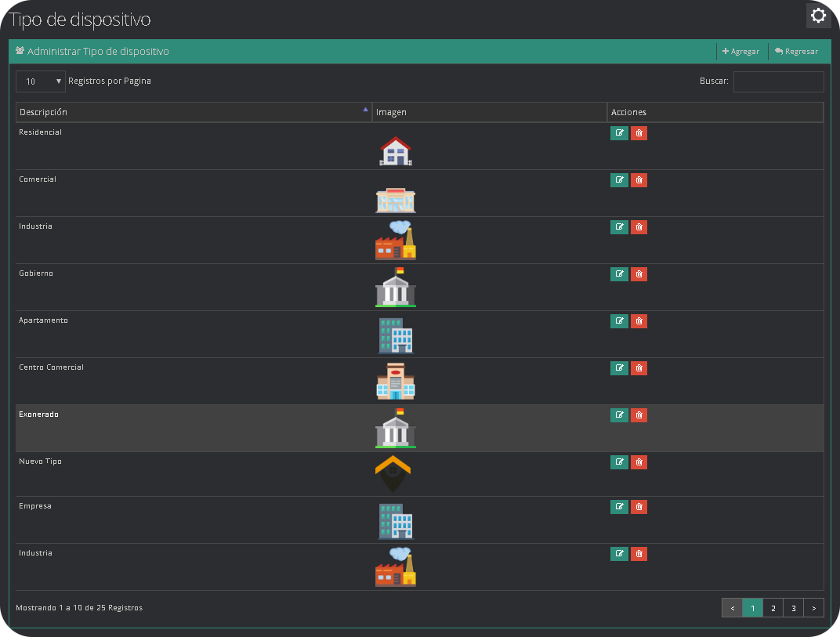The image size is (840, 637).
Task: Go to page 2 of results
Action: pyautogui.click(x=773, y=608)
